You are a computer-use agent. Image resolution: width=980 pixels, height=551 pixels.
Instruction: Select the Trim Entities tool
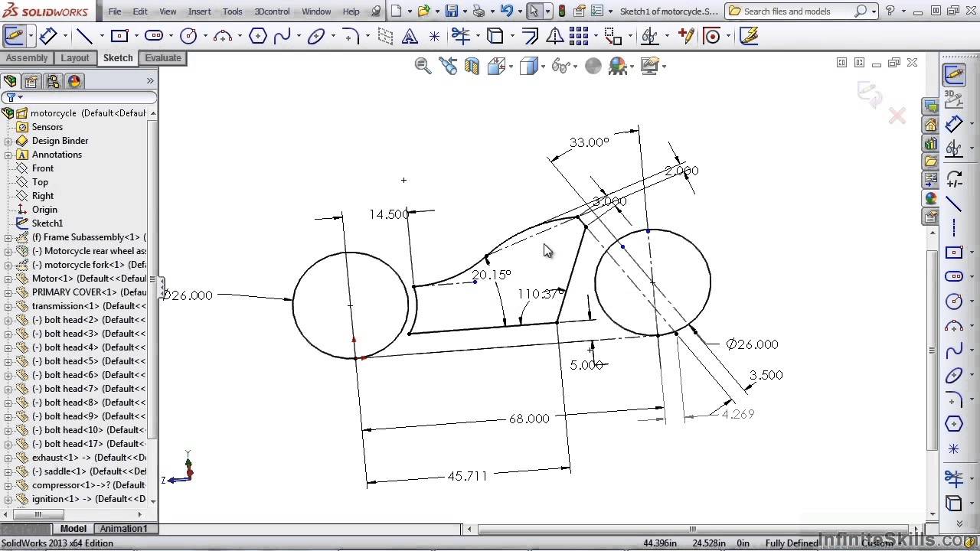tap(462, 36)
